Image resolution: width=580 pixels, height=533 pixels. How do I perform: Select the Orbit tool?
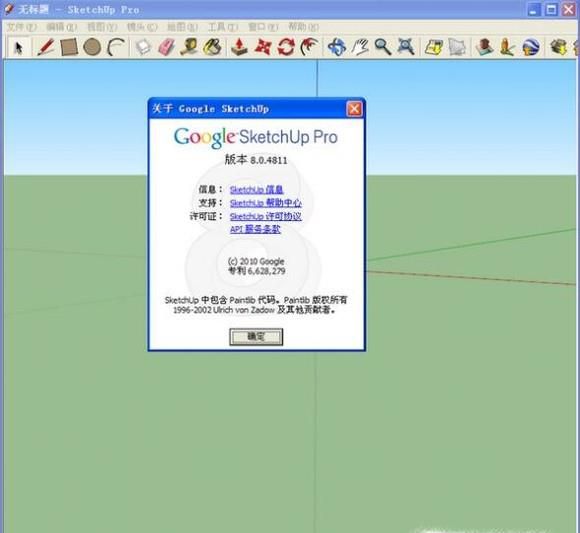(337, 47)
